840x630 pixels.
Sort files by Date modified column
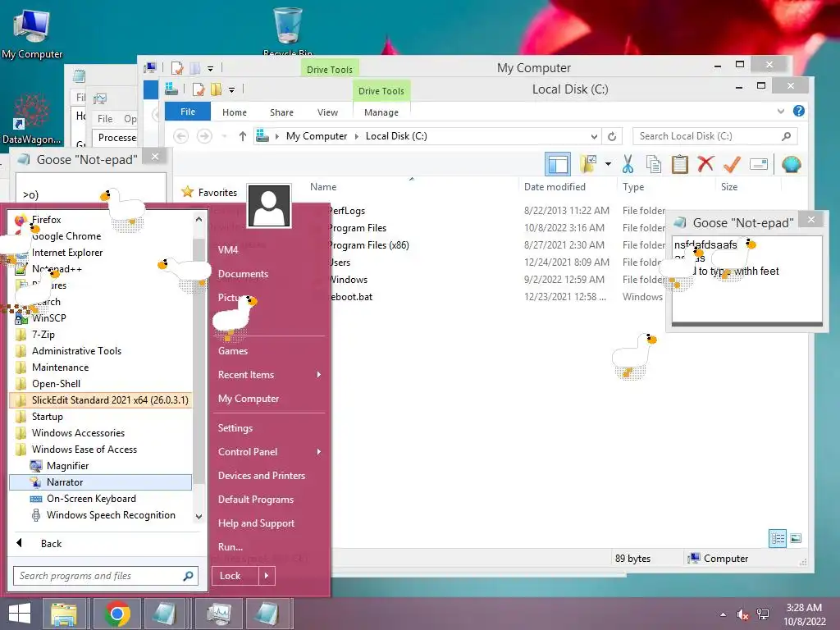coord(555,187)
